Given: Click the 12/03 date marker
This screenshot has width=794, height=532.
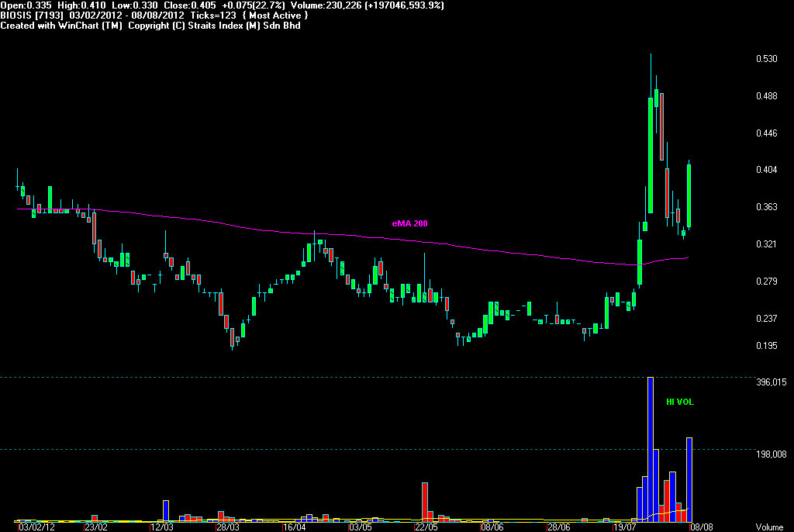Looking at the screenshot, I should point(162,527).
